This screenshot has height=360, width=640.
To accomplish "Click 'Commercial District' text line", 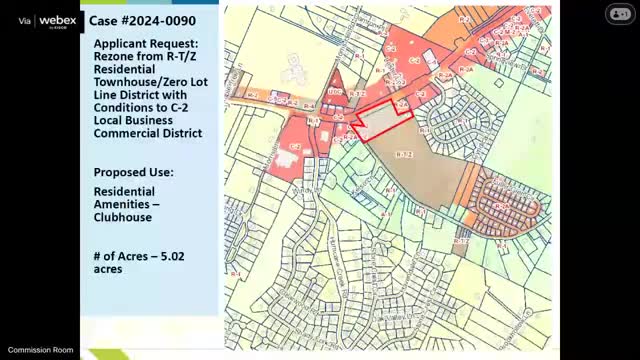I will click(x=148, y=133).
